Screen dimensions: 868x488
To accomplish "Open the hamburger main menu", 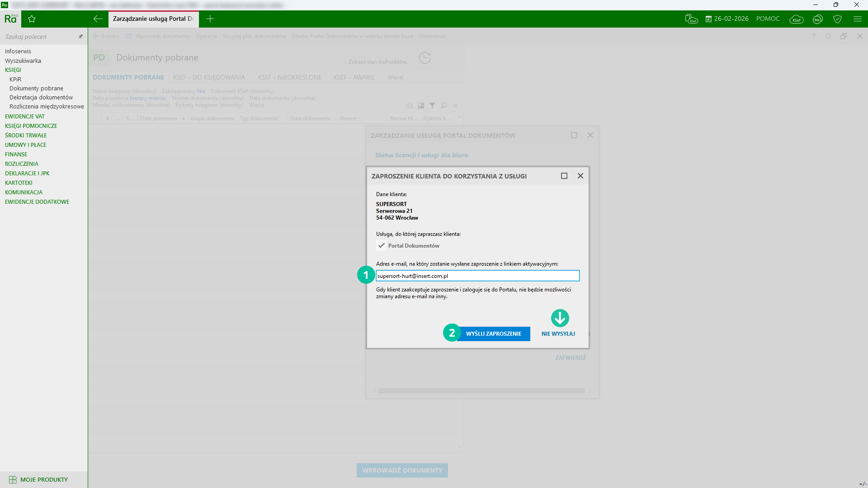I will (x=858, y=19).
